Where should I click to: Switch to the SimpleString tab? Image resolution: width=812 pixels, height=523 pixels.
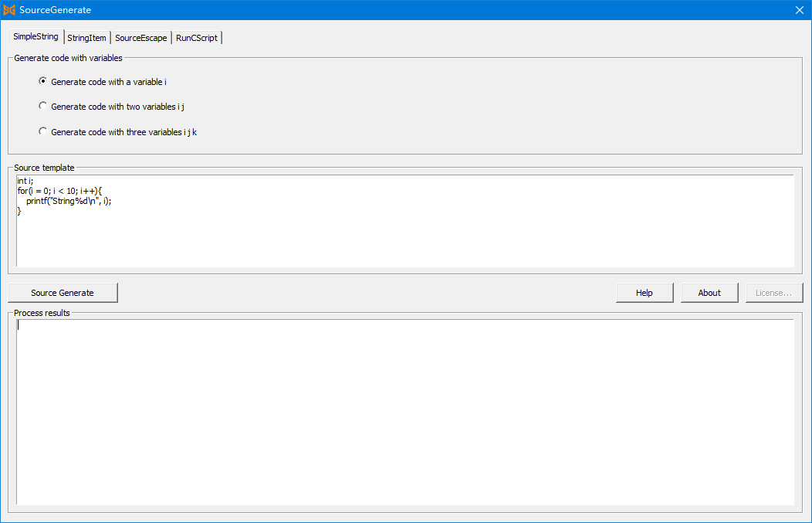coord(36,37)
